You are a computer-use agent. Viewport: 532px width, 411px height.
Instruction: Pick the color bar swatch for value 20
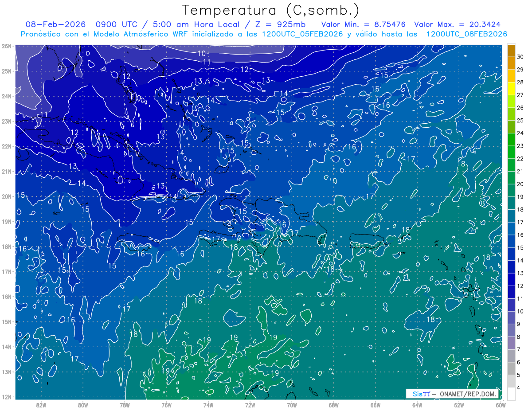[511, 178]
